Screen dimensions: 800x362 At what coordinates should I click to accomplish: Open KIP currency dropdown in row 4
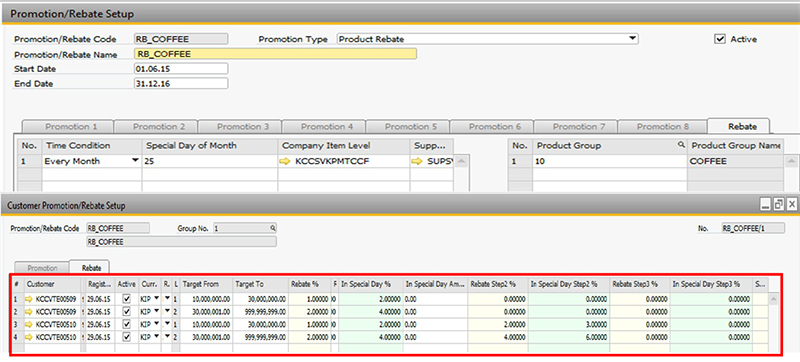tap(156, 337)
